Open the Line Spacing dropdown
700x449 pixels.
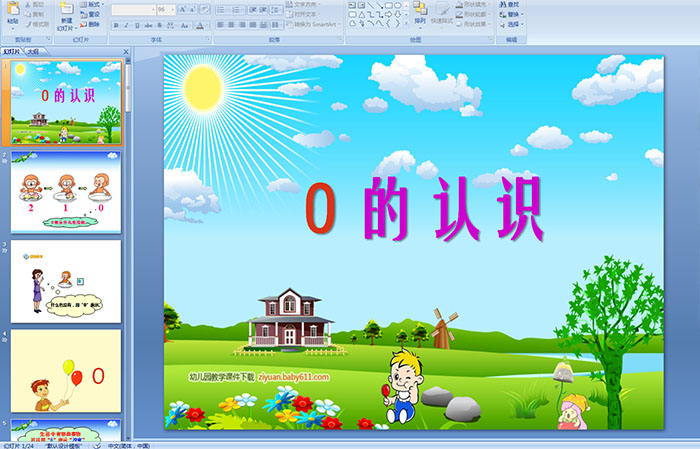point(276,9)
